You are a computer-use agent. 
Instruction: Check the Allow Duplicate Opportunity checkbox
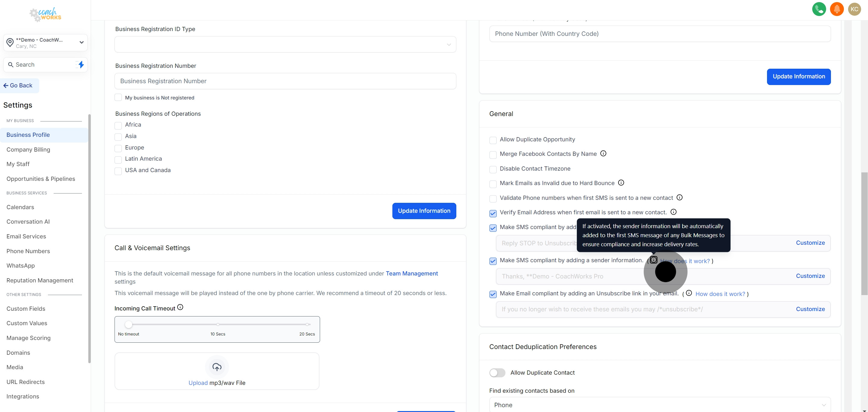[493, 140]
